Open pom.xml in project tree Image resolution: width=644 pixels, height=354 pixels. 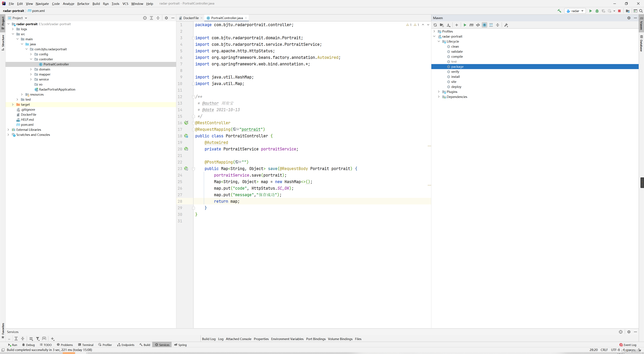point(27,125)
